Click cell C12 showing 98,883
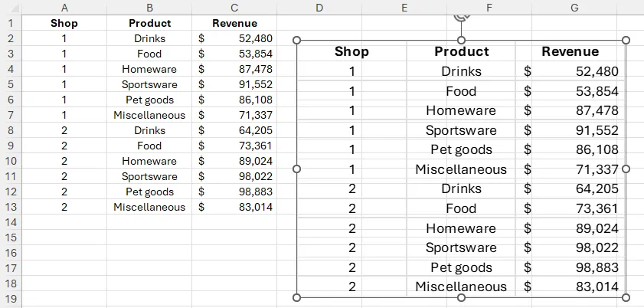The width and height of the screenshot is (644, 308). 234,192
